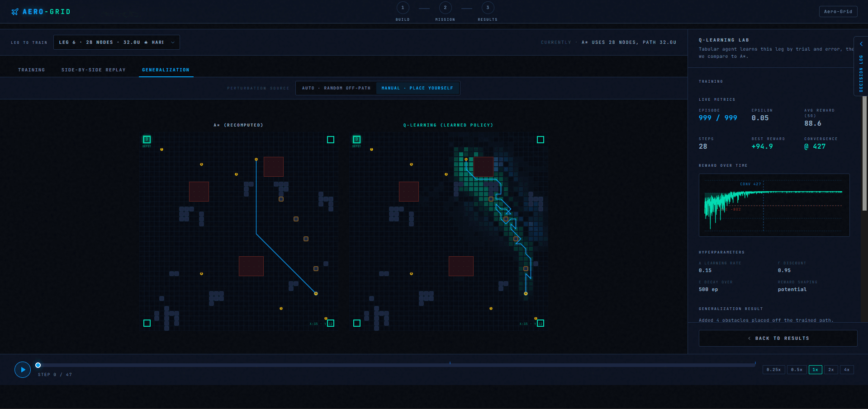
Task: Click the Best Reward value +94.9
Action: coord(762,146)
